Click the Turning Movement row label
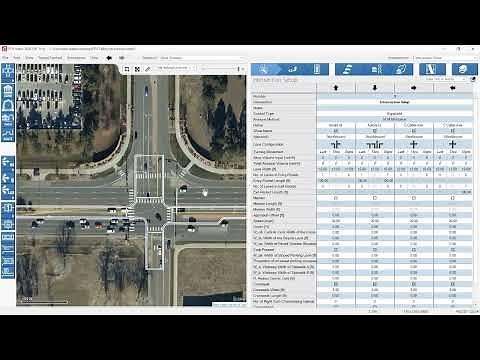This screenshot has width=480, height=360. (x=268, y=152)
